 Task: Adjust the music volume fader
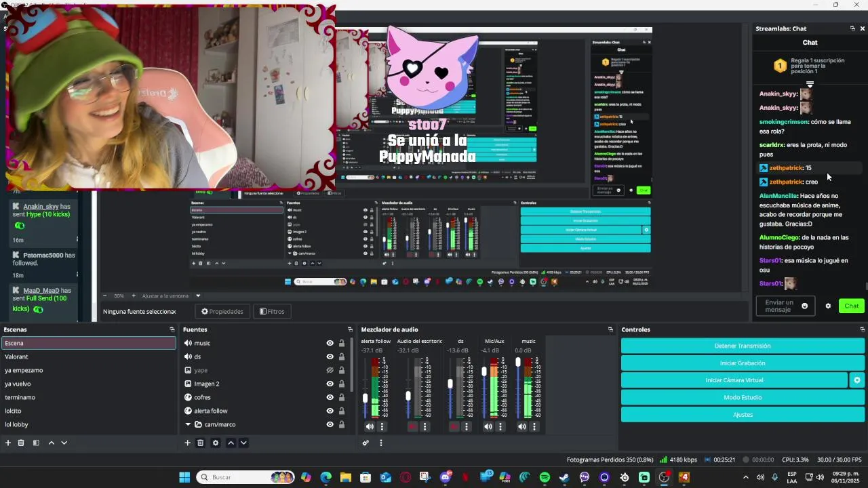(518, 363)
